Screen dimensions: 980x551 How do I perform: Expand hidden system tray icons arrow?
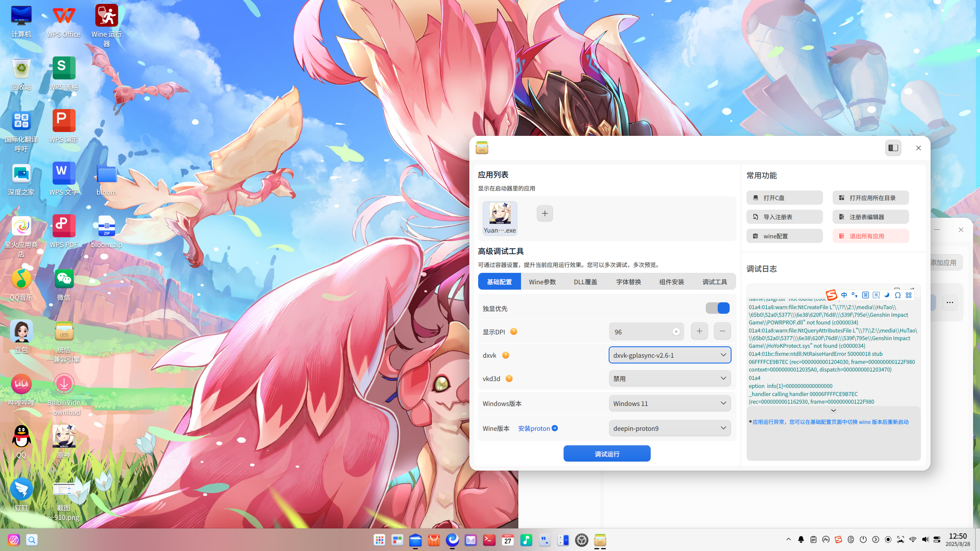pos(789,540)
